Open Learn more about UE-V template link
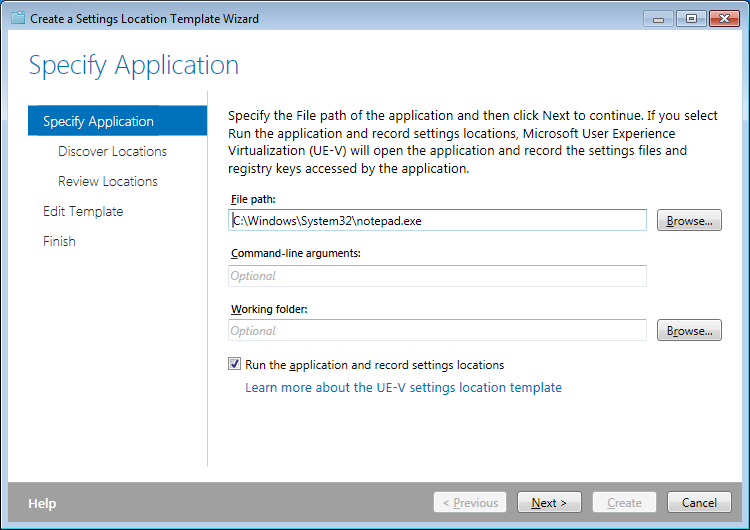This screenshot has width=750, height=530. tap(403, 387)
